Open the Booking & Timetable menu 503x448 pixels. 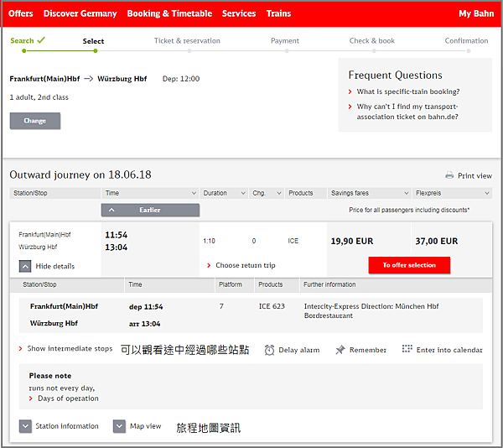[x=169, y=13]
